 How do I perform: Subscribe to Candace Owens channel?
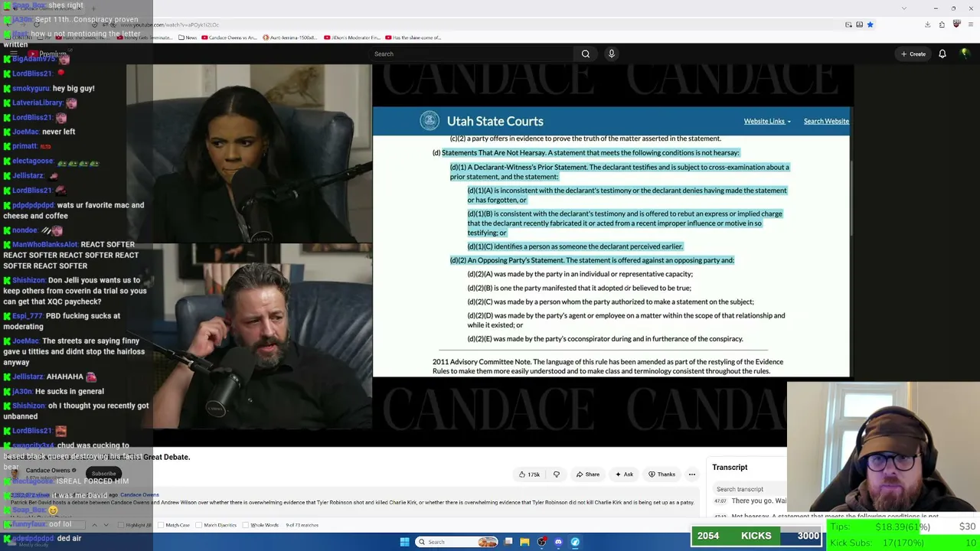(103, 474)
